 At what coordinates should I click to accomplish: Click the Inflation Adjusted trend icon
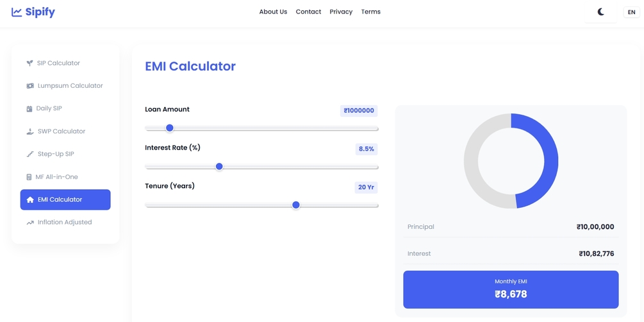click(x=29, y=223)
